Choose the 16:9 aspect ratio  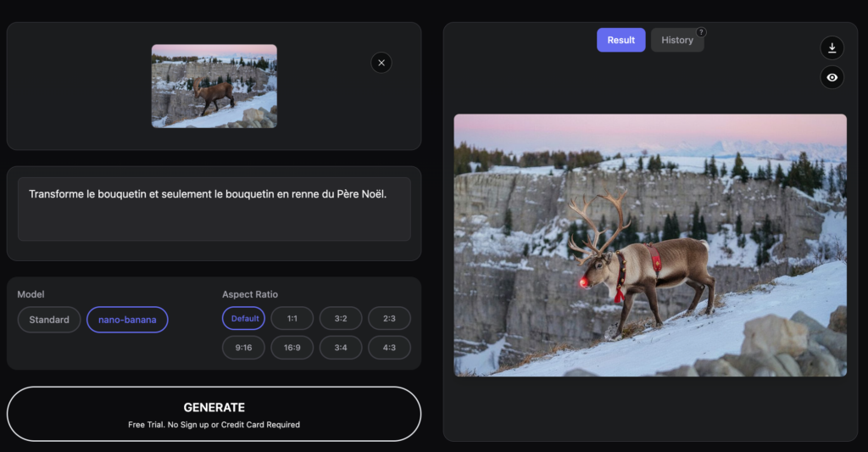click(x=292, y=348)
